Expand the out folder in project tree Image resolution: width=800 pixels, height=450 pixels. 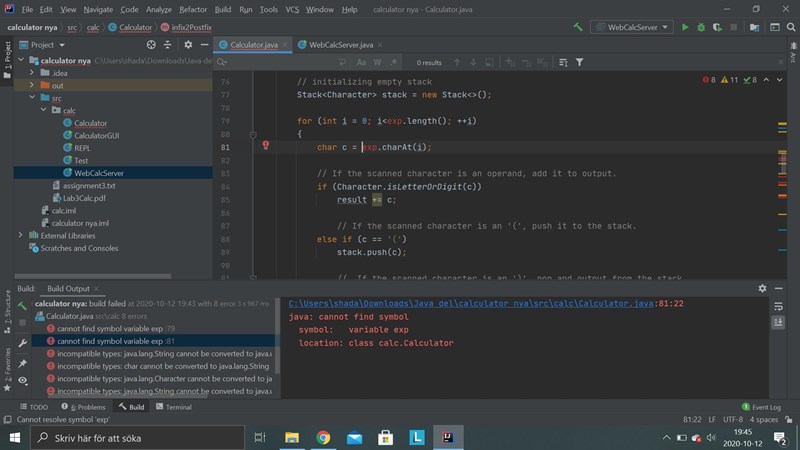tap(32, 85)
